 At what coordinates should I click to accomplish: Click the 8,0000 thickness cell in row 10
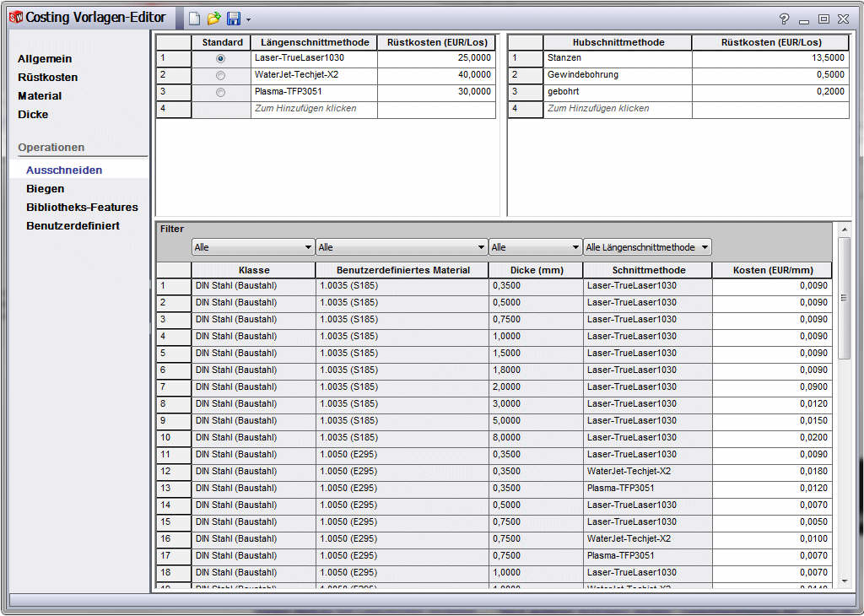pyautogui.click(x=536, y=438)
